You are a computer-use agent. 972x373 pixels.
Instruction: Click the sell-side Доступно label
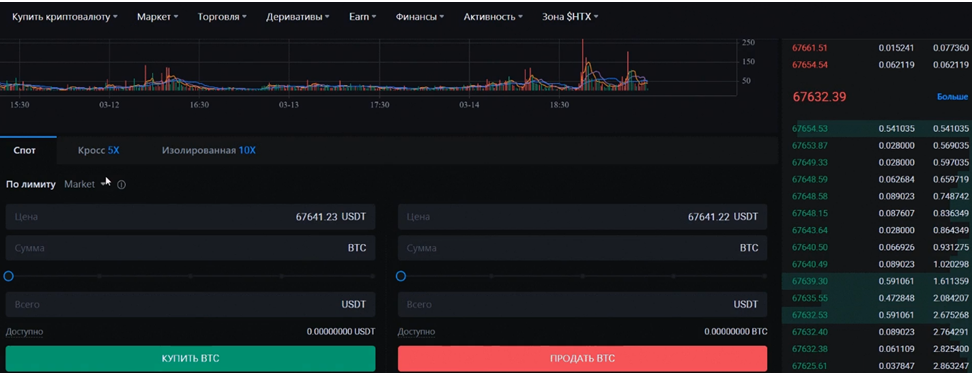coord(417,332)
